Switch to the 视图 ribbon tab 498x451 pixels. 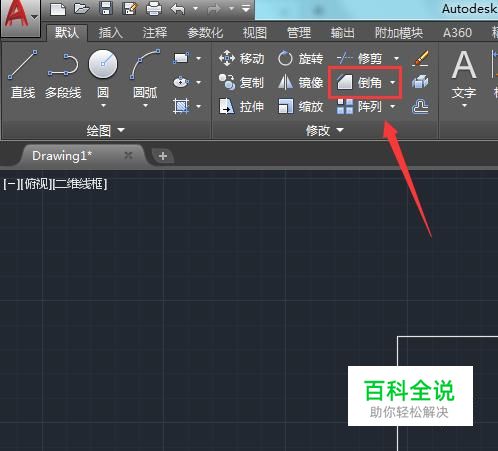click(x=255, y=33)
